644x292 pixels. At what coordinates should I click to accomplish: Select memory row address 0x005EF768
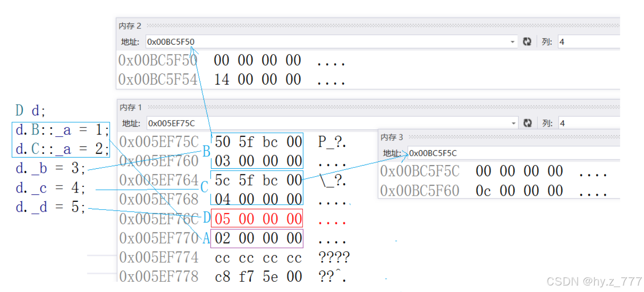point(159,199)
